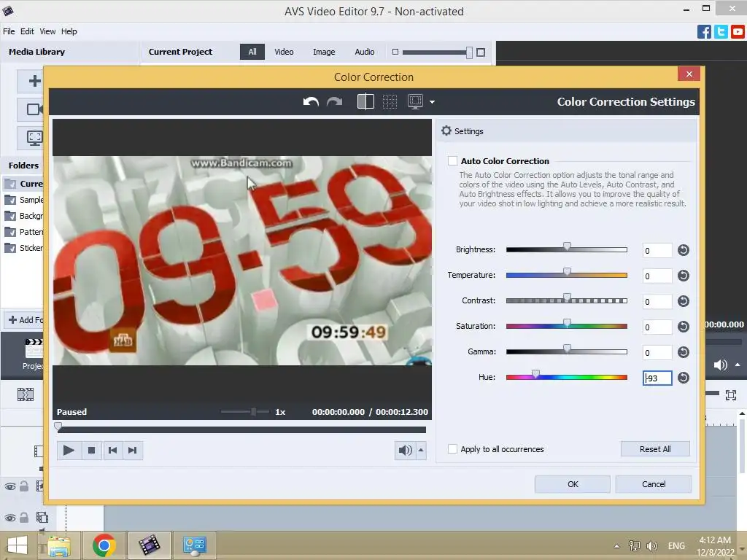Toggle main window preview volume icon
The height and width of the screenshot is (560, 747).
[x=720, y=365]
